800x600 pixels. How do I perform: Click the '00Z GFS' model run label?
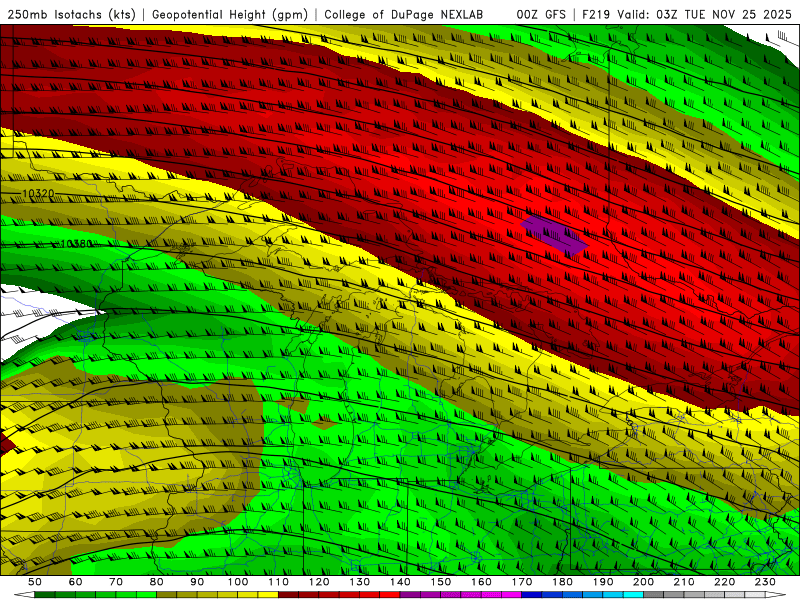coord(541,14)
